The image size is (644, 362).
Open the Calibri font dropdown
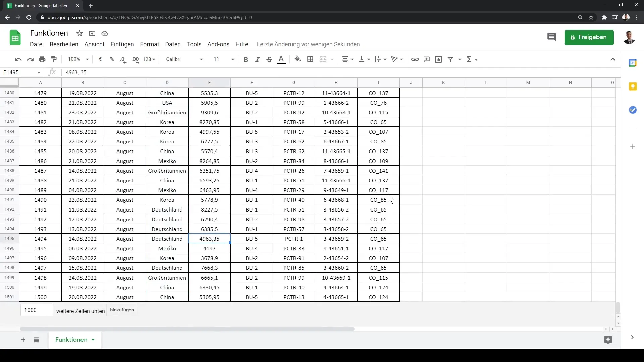184,59
